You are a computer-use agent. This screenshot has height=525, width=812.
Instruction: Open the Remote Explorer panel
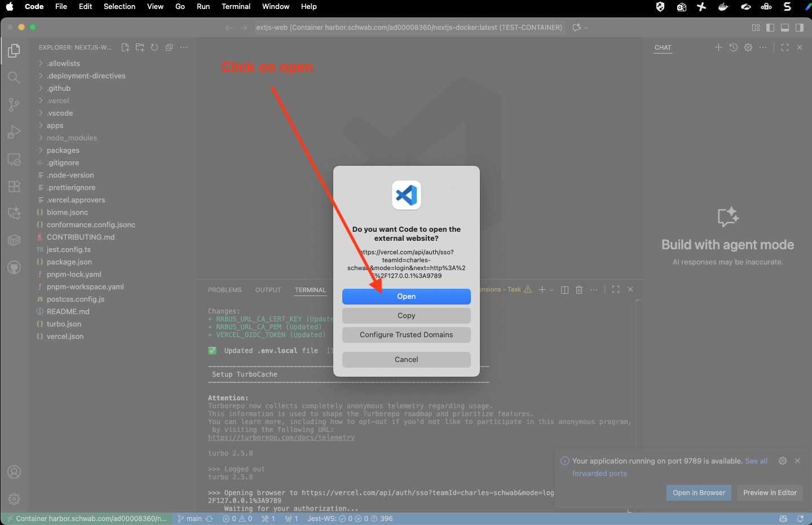tap(14, 159)
